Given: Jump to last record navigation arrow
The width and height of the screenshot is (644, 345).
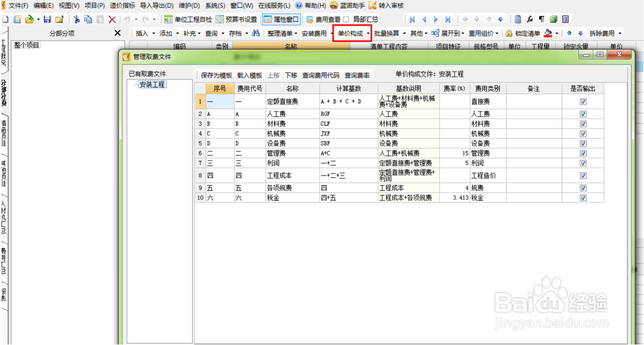Looking at the screenshot, I should 448,19.
